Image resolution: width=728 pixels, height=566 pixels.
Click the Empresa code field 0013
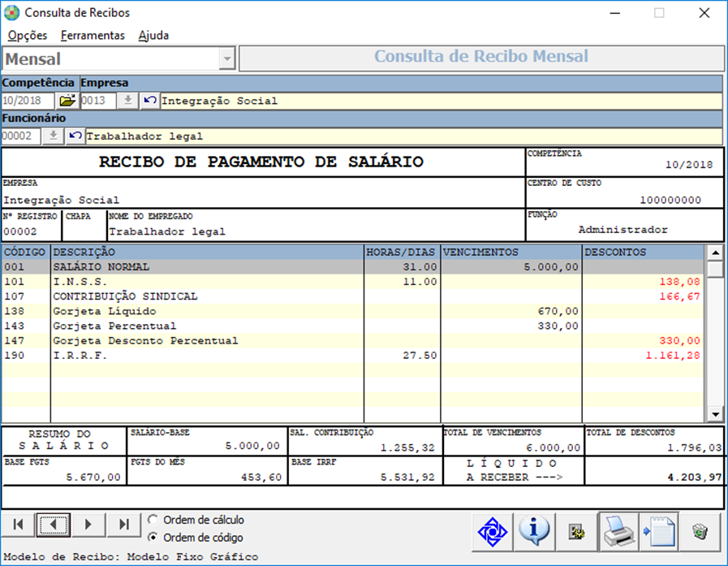click(x=98, y=101)
